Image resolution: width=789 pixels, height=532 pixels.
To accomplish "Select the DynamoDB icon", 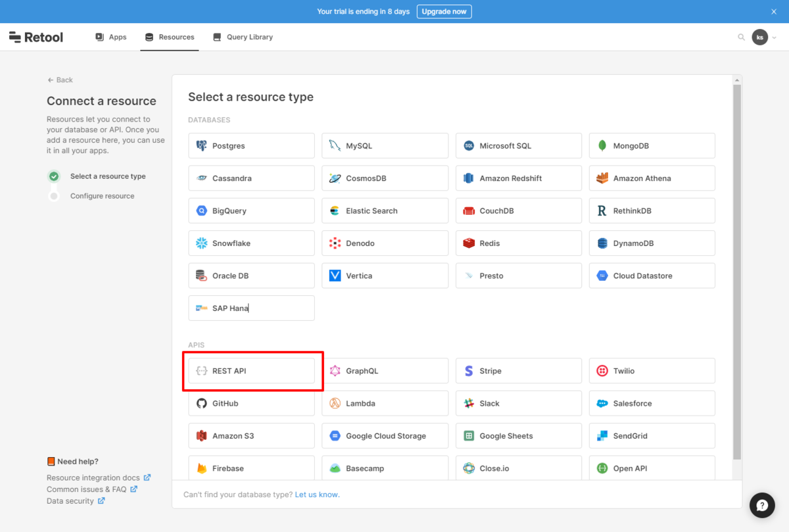I will click(x=602, y=243).
